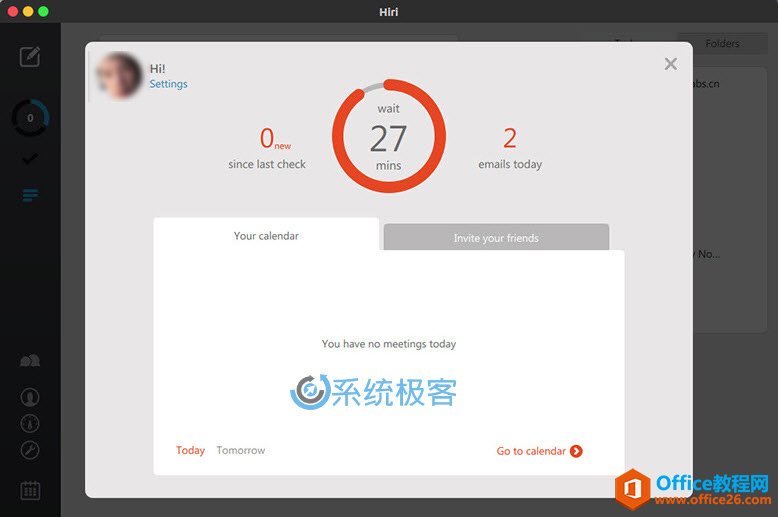Click the 0 new since last check counter

click(267, 147)
